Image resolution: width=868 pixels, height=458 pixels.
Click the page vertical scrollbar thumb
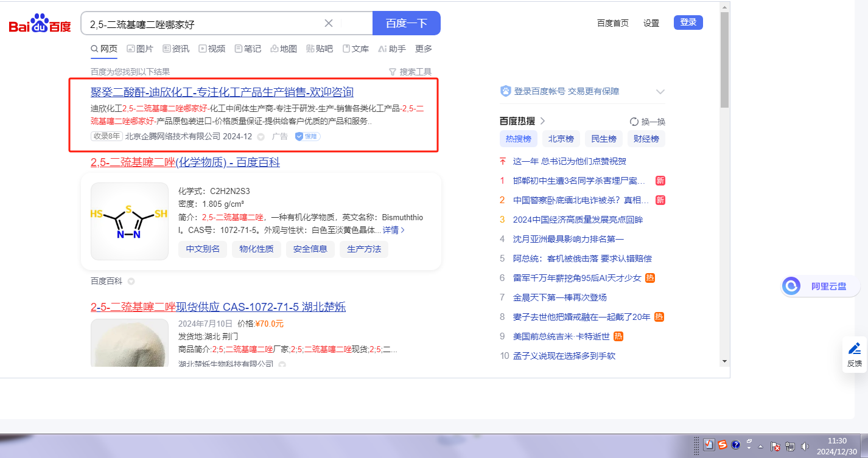click(724, 60)
